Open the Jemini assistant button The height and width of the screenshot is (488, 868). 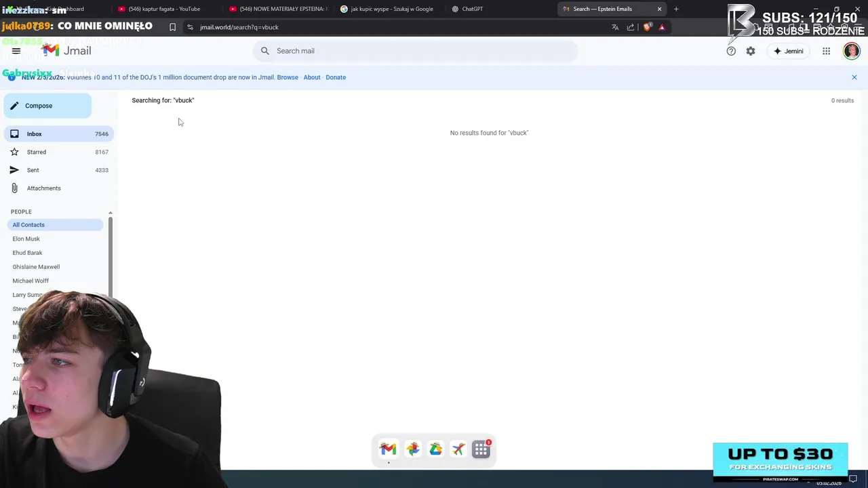tap(789, 51)
